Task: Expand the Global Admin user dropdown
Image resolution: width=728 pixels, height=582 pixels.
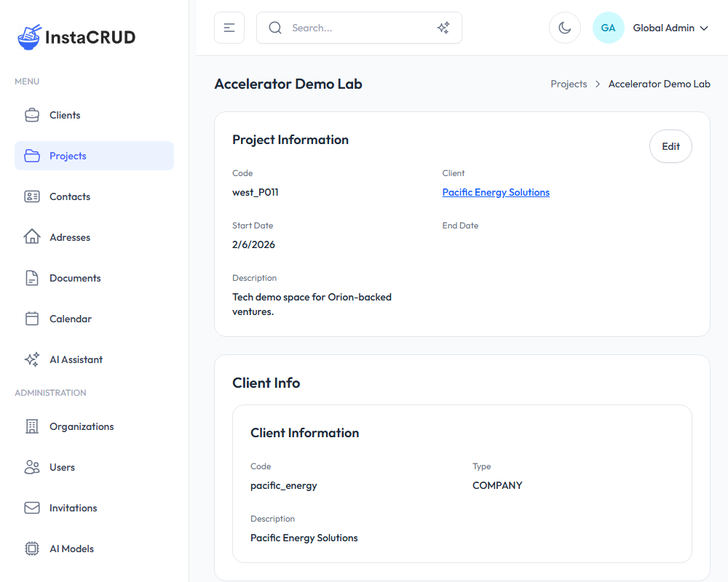Action: coord(670,28)
